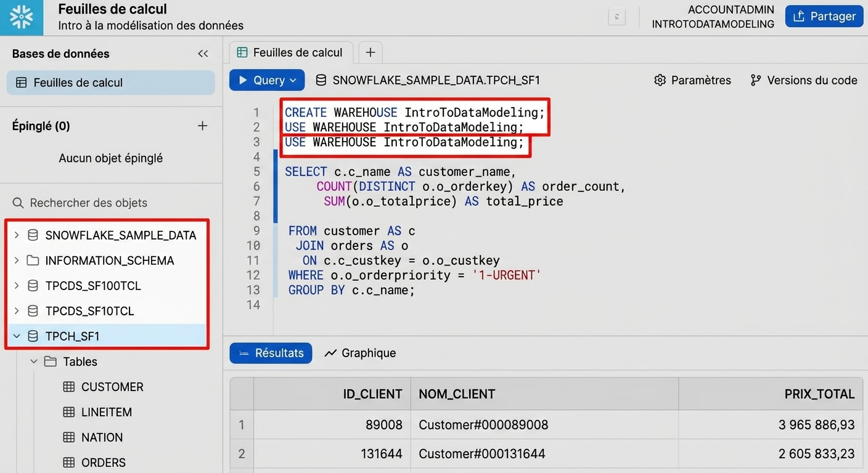Click the Tables folder icon
868x473 pixels.
pyautogui.click(x=51, y=362)
